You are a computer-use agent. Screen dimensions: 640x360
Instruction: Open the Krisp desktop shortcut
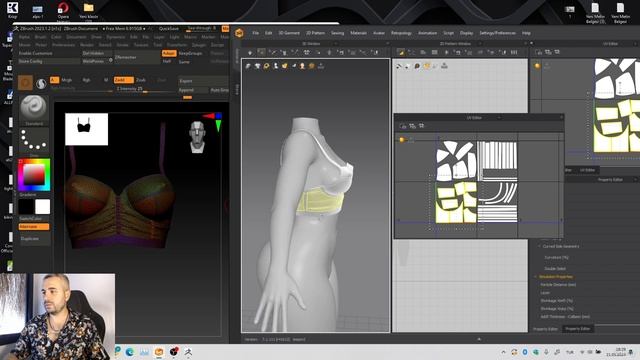12,11
